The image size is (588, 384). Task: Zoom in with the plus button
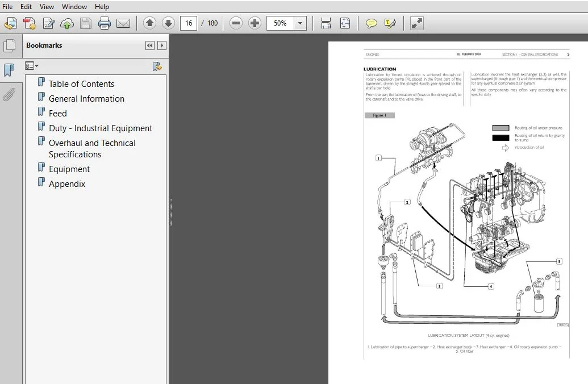[x=255, y=23]
